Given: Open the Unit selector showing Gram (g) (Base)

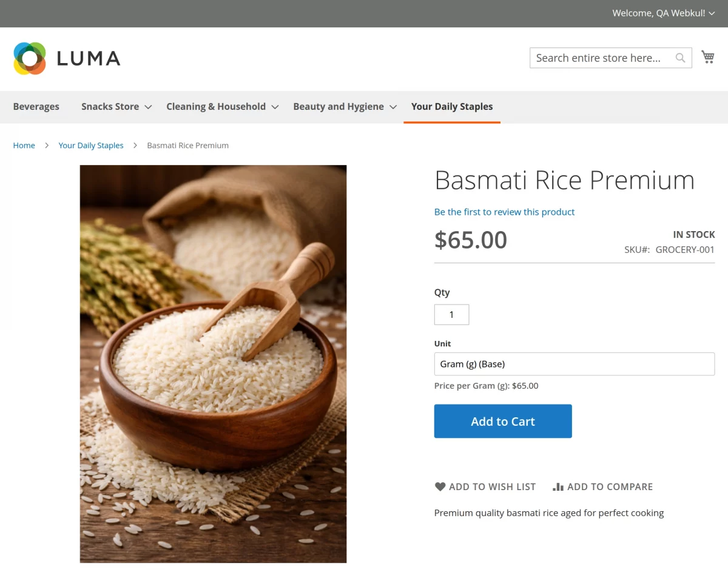Looking at the screenshot, I should click(x=574, y=363).
